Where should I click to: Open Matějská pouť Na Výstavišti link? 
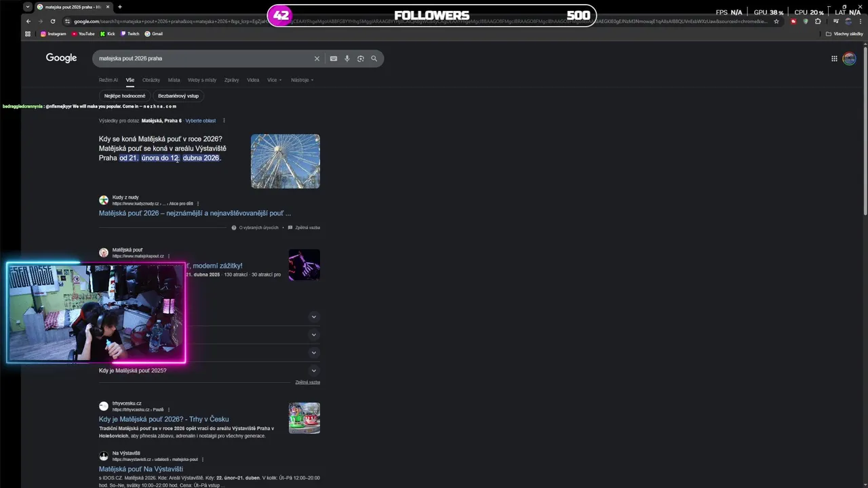tap(140, 469)
